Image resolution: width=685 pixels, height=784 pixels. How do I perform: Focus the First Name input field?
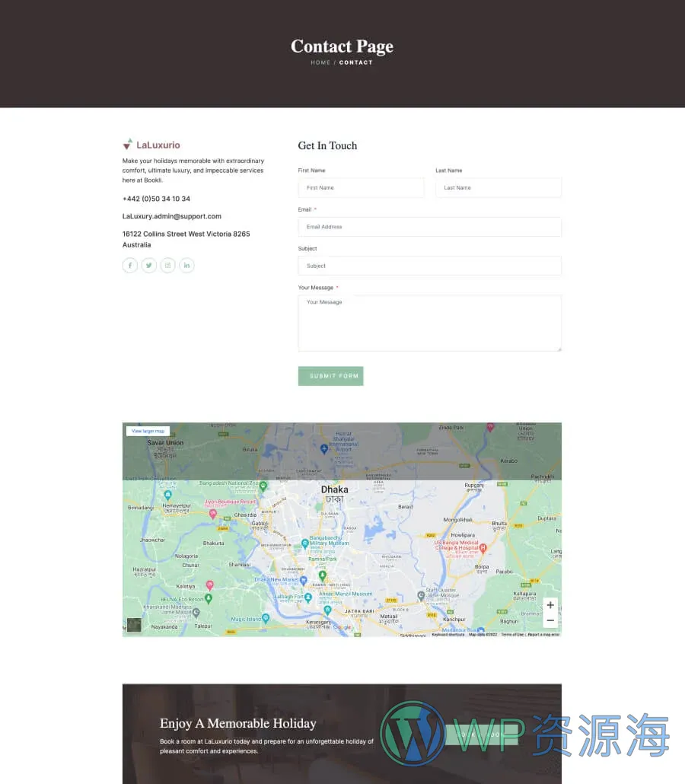361,187
